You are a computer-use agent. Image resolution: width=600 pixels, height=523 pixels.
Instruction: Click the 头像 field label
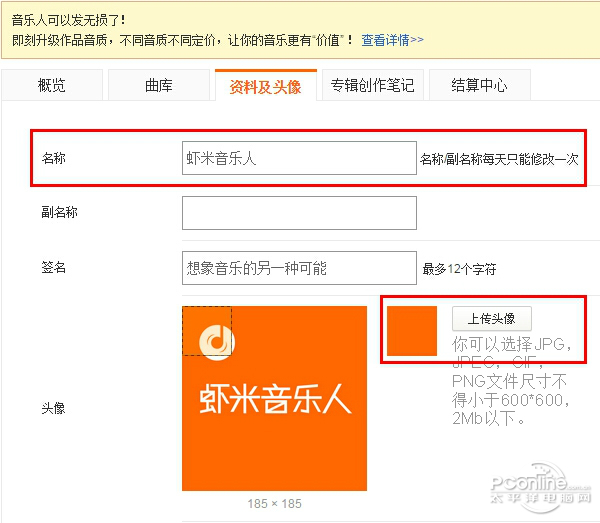(x=53, y=408)
